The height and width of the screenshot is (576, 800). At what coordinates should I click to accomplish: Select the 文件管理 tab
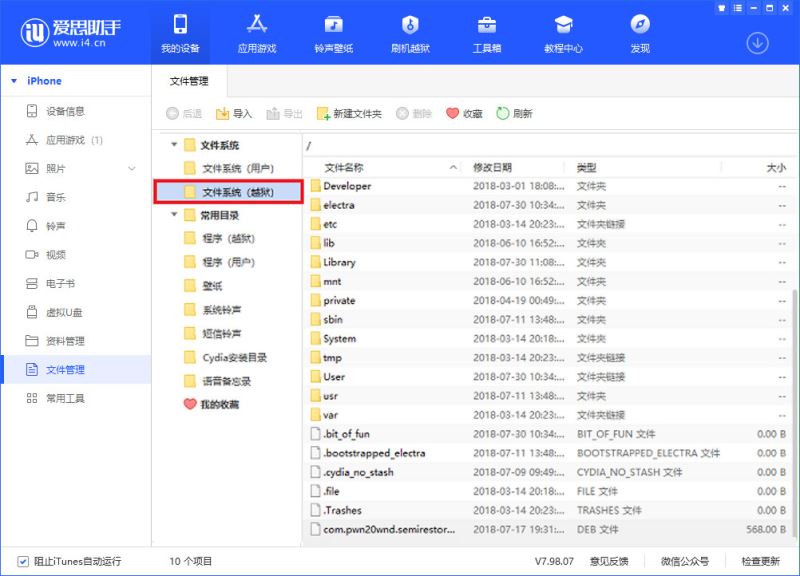[x=189, y=81]
